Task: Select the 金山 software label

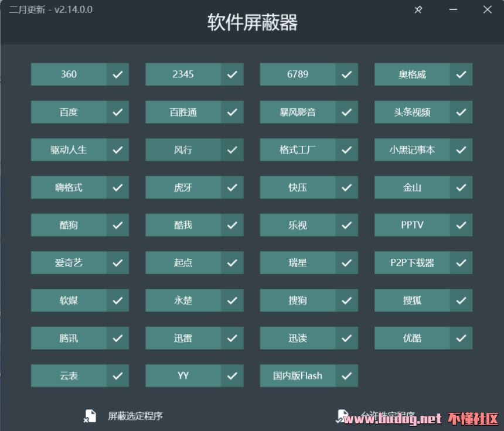Action: point(412,187)
